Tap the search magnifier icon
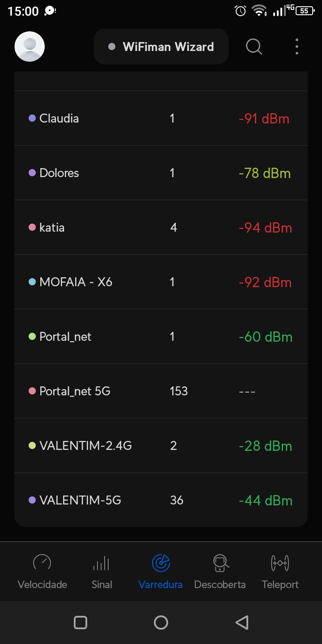 click(254, 47)
